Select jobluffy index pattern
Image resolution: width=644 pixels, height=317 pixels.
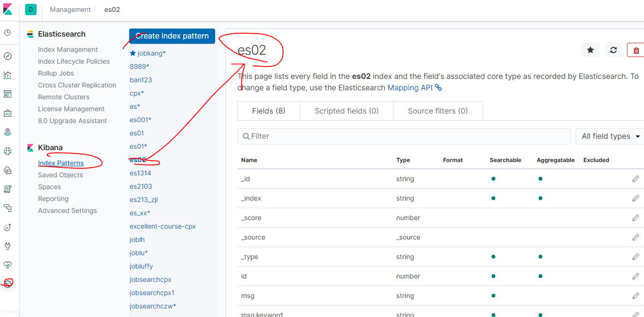pos(141,266)
